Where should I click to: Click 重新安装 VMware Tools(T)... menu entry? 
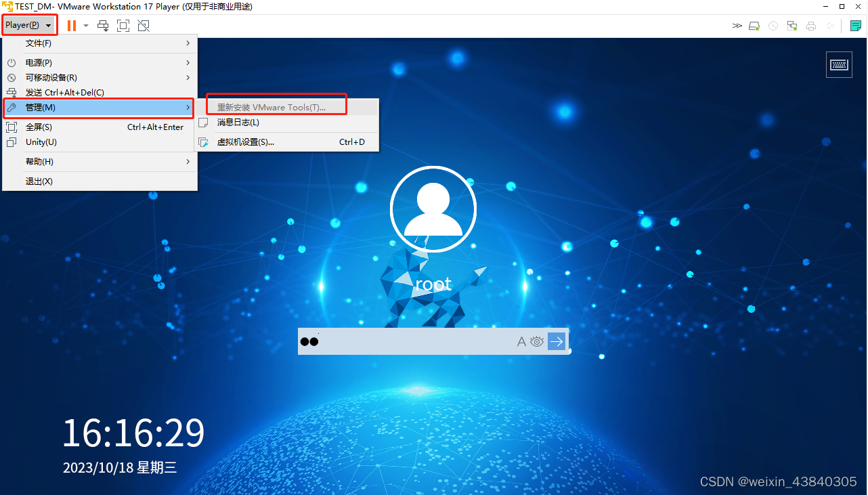(288, 107)
